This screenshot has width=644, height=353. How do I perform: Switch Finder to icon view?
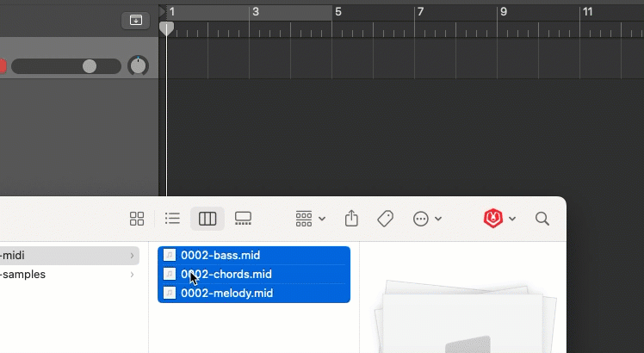coord(137,219)
